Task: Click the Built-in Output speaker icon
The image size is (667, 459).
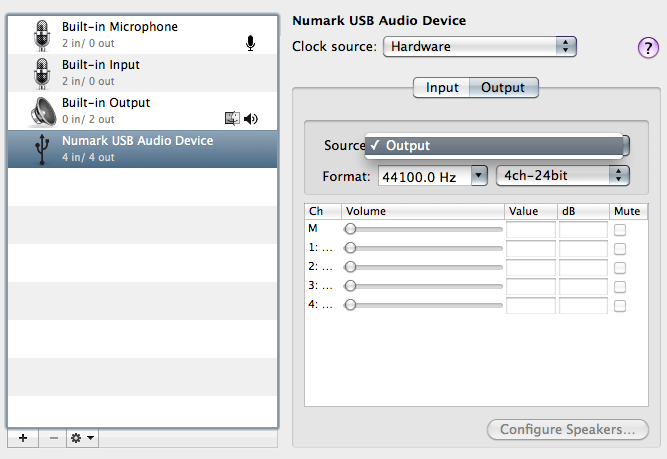Action: coord(42,110)
